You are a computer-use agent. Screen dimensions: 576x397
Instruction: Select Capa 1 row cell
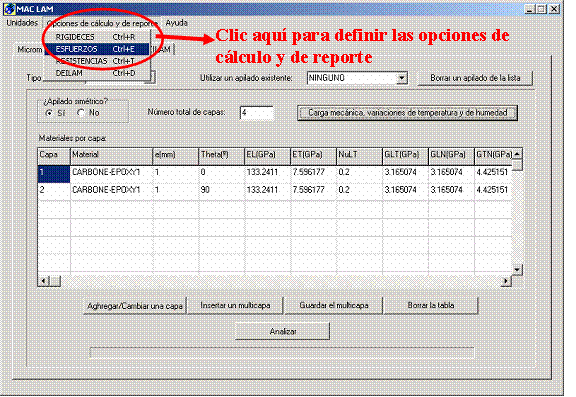tap(54, 174)
